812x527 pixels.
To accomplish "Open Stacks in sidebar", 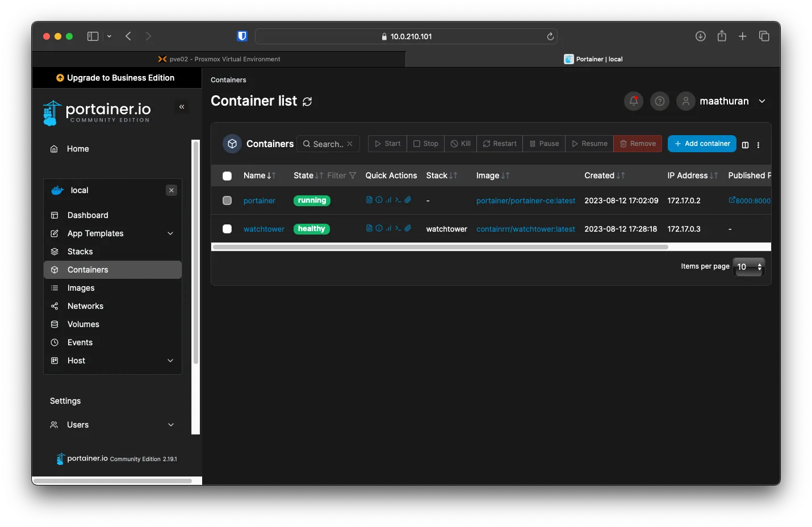I will pyautogui.click(x=112, y=252).
